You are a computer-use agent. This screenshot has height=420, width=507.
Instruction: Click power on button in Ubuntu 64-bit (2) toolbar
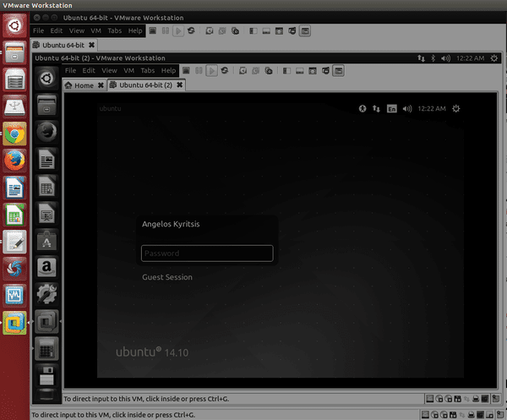pos(211,70)
